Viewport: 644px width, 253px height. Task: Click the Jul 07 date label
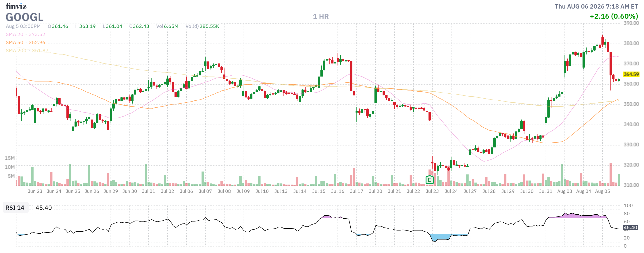click(205, 191)
